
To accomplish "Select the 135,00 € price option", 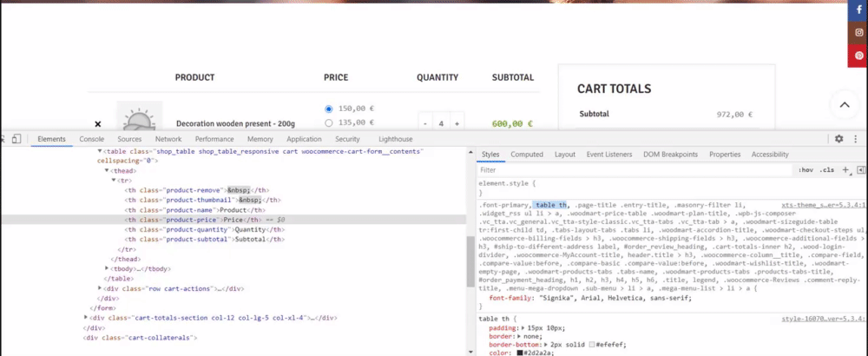I will point(329,123).
